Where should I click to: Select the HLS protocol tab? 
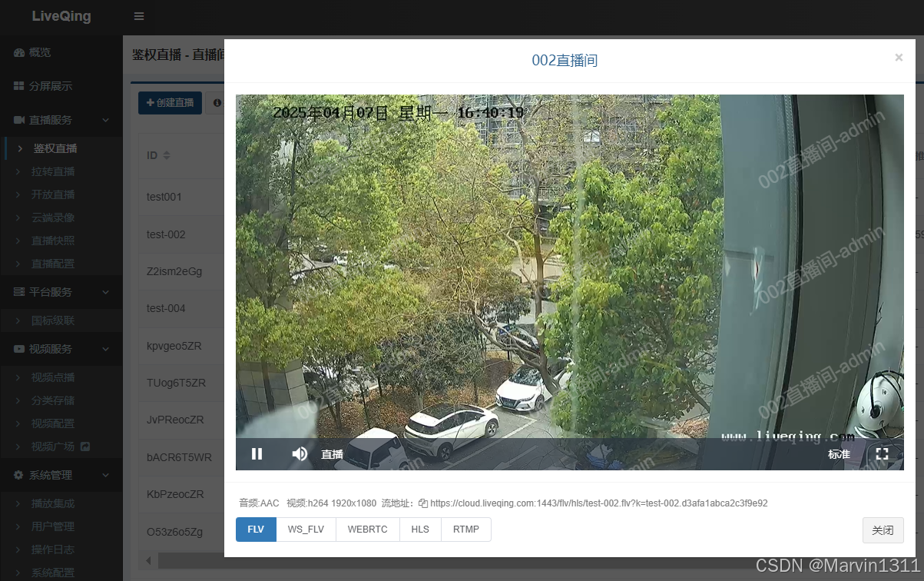(x=420, y=530)
